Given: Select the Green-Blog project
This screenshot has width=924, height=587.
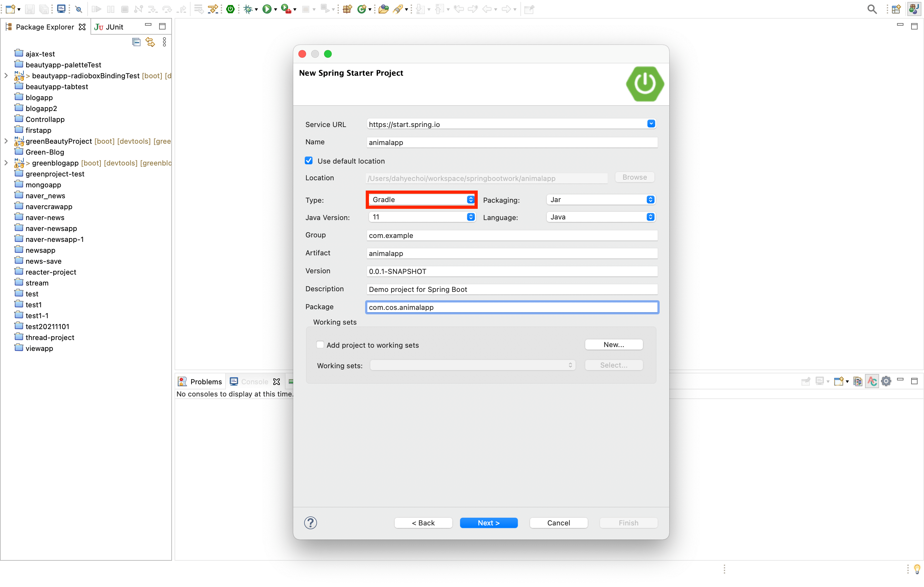Looking at the screenshot, I should (45, 152).
